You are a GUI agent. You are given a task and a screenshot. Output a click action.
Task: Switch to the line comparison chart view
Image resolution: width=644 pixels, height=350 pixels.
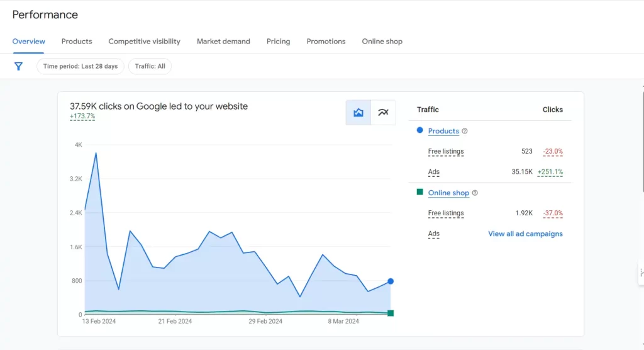[383, 113]
